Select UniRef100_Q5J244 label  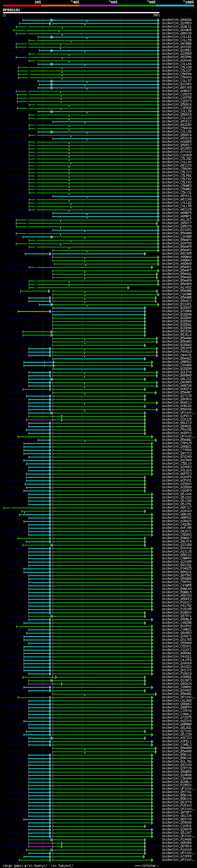pos(177,494)
